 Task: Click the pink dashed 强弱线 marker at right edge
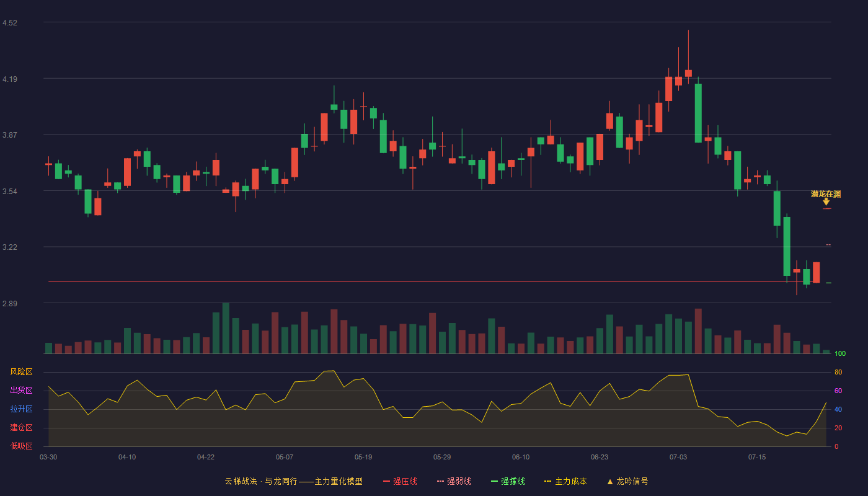[x=828, y=245]
